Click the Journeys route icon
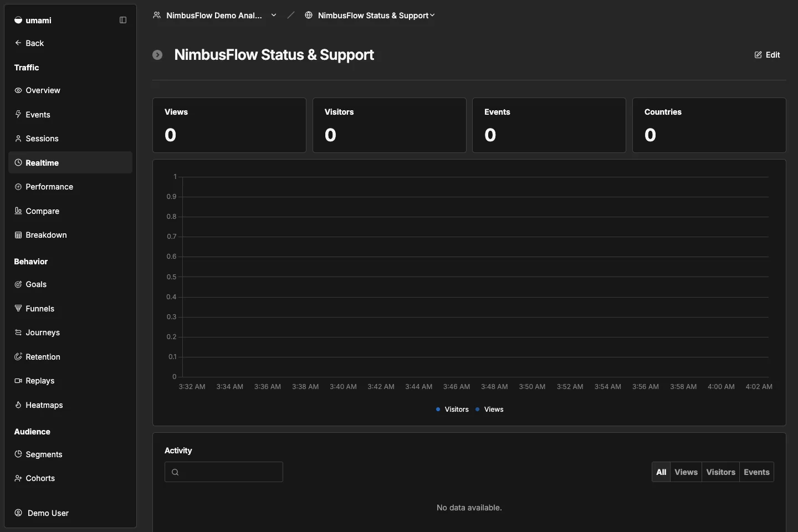The image size is (798, 532). pyautogui.click(x=18, y=332)
